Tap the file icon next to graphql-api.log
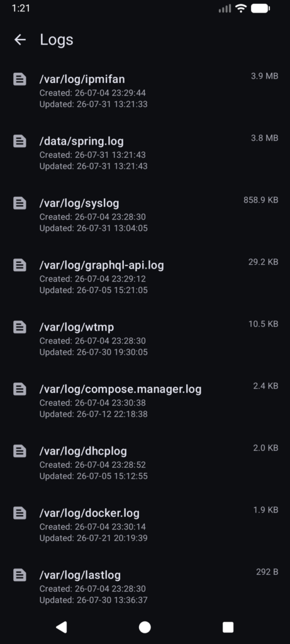 pos(20,265)
